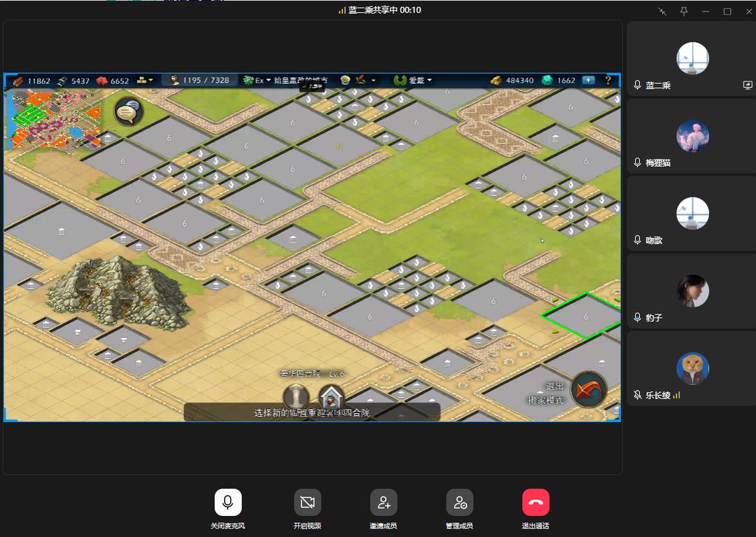
Task: Click screen-share indicator next to 蓝二乘
Action: coord(748,85)
